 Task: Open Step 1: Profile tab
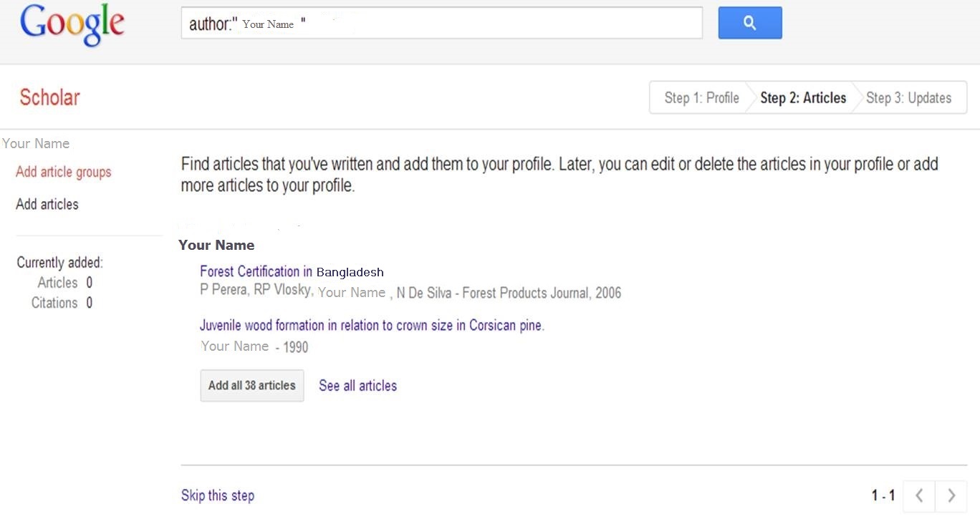coord(701,98)
